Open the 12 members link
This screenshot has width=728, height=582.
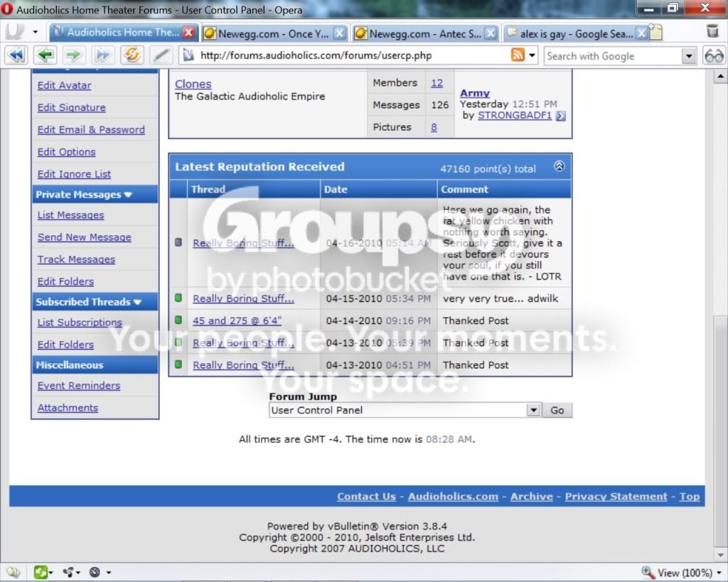point(437,83)
